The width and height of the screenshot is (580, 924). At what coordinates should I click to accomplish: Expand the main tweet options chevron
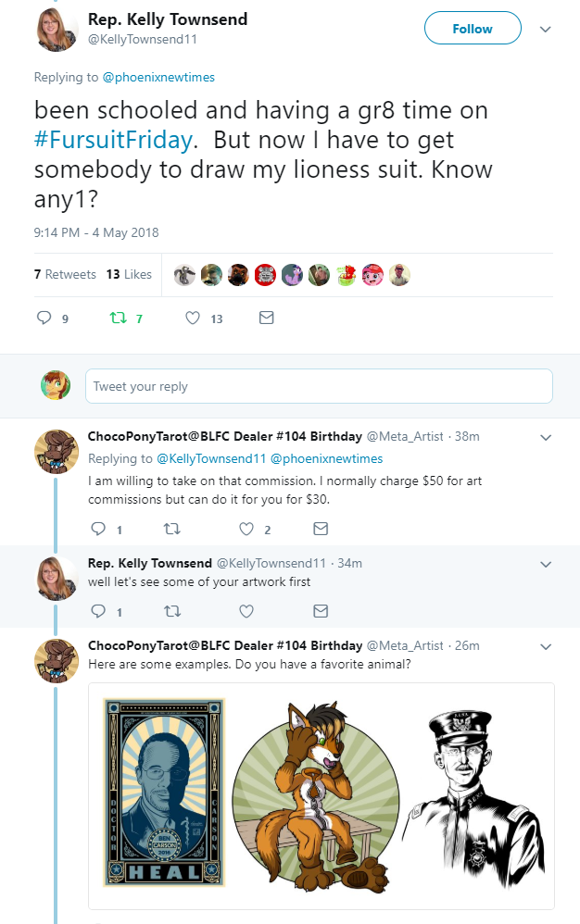pyautogui.click(x=545, y=29)
